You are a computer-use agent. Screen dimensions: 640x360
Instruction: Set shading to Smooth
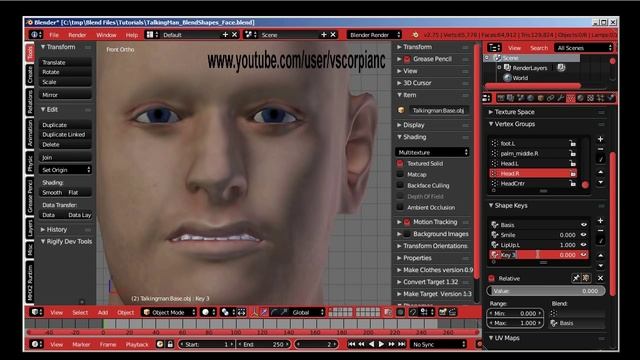coord(53,193)
